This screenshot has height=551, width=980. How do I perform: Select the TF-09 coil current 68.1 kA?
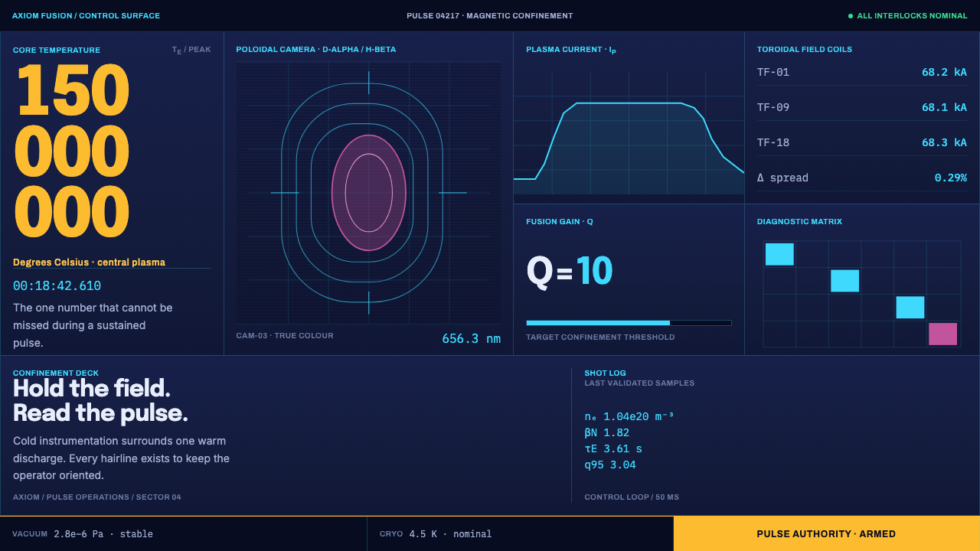(x=944, y=107)
